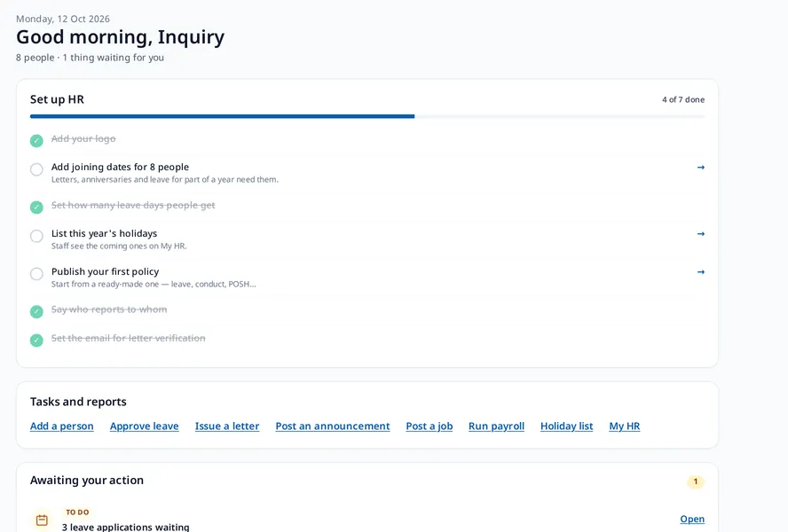Click the 4 of 7 done counter

click(x=683, y=99)
